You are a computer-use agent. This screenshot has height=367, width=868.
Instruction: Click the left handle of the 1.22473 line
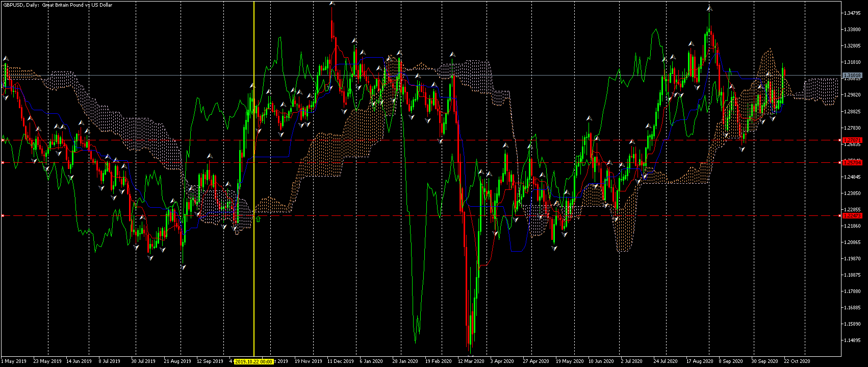click(3, 216)
